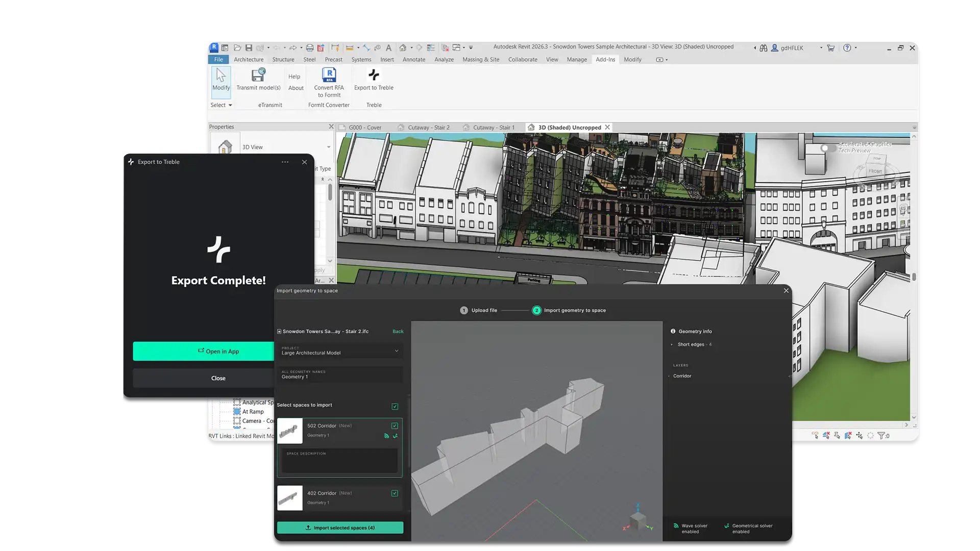Select the Modify arrow tool
The width and height of the screenshot is (980, 551).
coord(221,76)
